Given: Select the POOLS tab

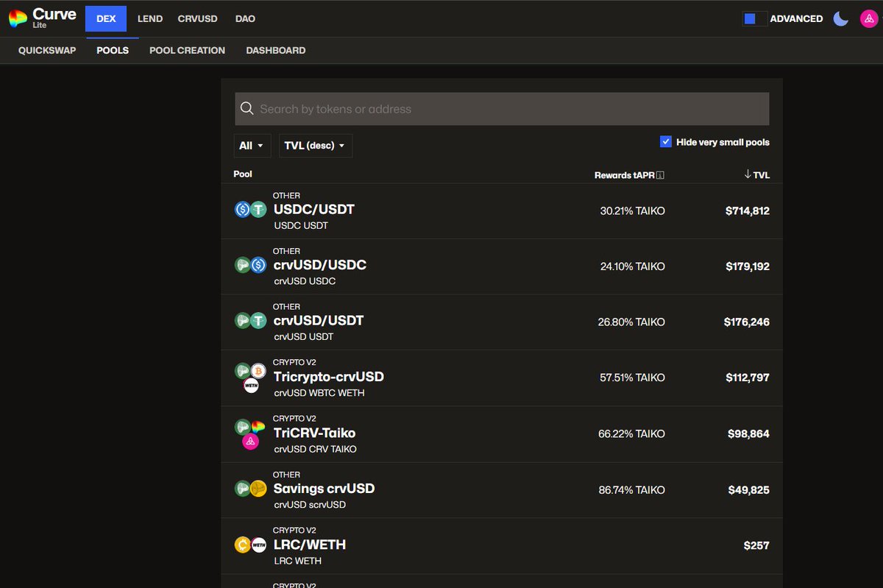Looking at the screenshot, I should pyautogui.click(x=113, y=51).
